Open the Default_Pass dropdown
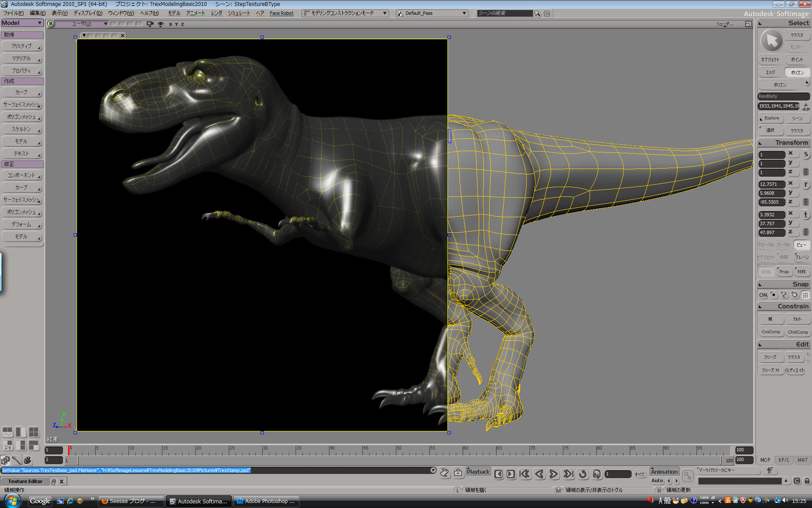This screenshot has width=812, height=508. [x=431, y=13]
